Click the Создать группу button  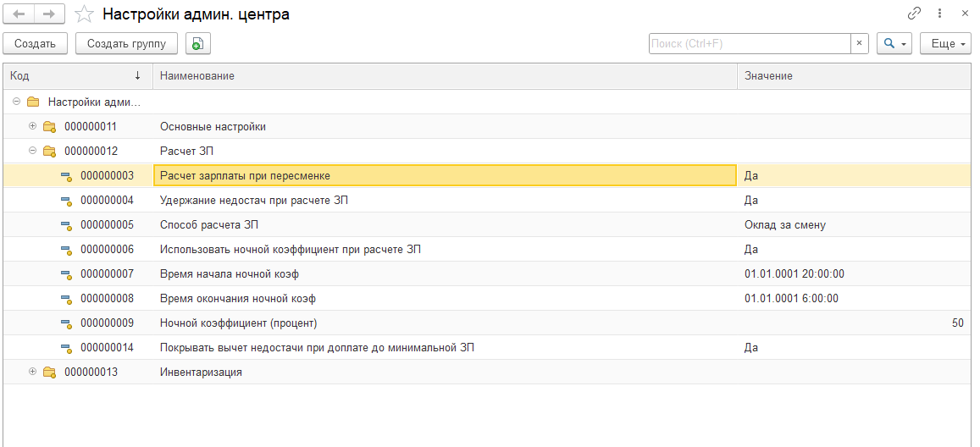click(x=126, y=44)
